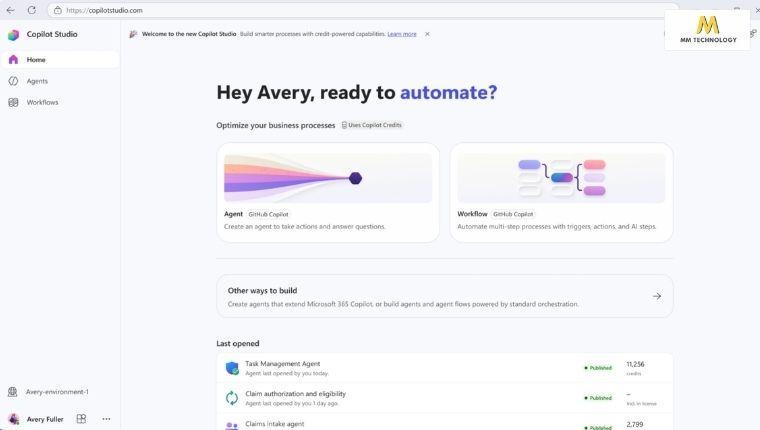Click the Copilot Studio logo icon

(x=13, y=34)
